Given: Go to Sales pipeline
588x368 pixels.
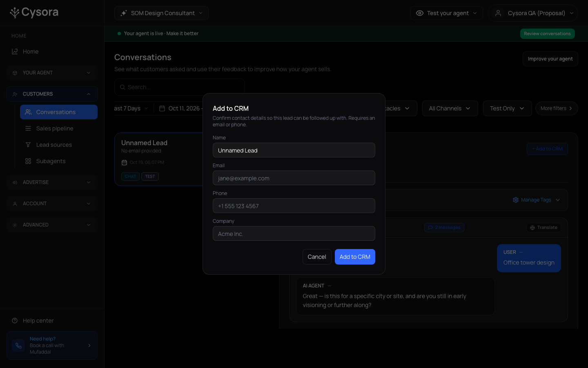Looking at the screenshot, I should click(59, 128).
